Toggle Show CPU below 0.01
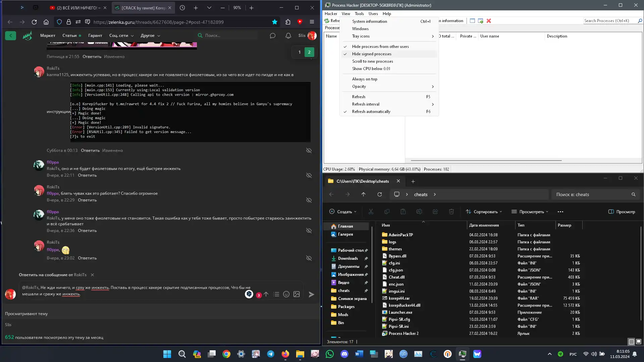The width and height of the screenshot is (644, 362). pos(389,69)
